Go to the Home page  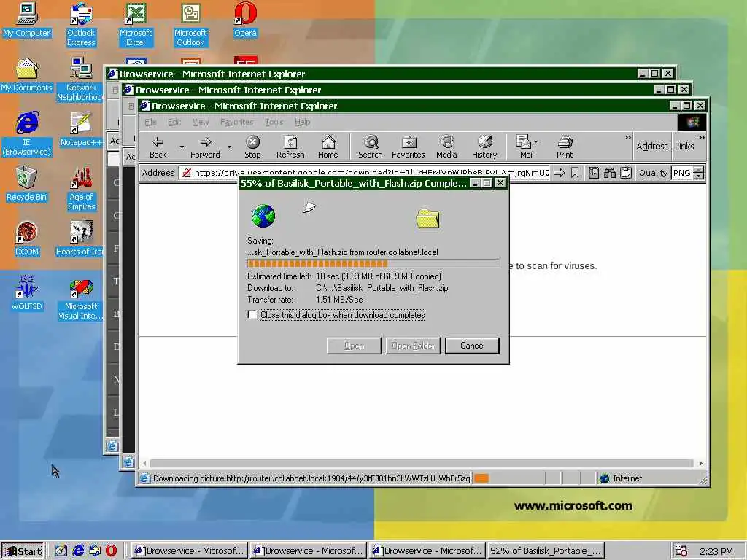pos(328,147)
